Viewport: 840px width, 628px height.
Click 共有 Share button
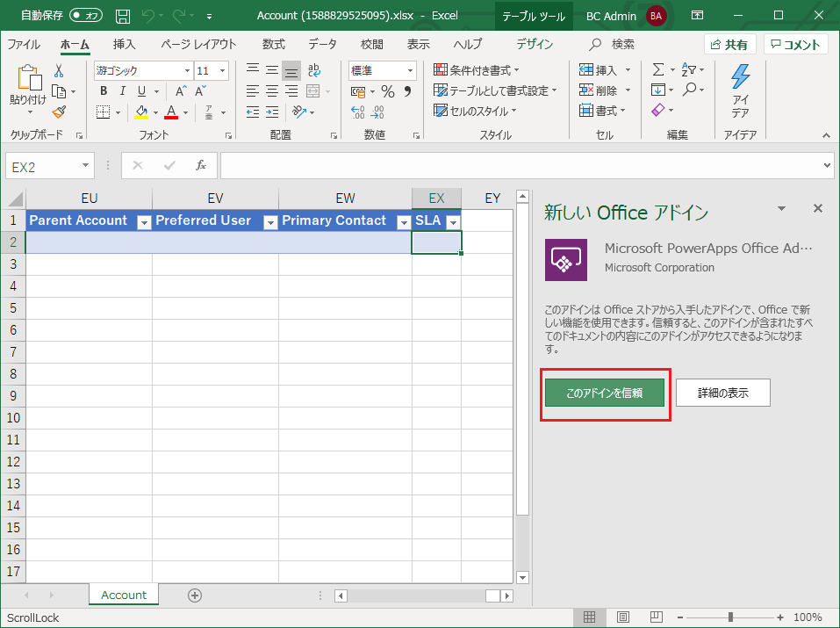(x=729, y=45)
